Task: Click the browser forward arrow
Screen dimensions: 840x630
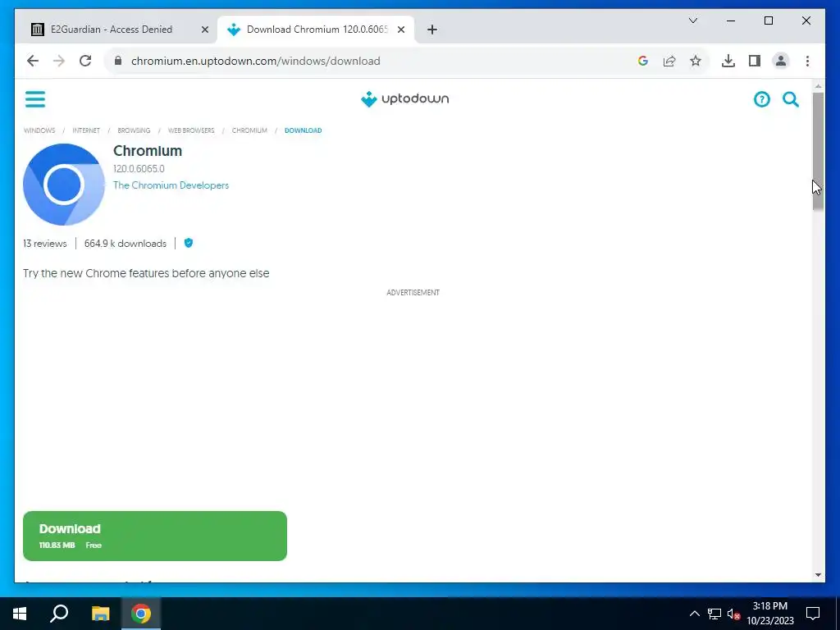Action: (59, 61)
